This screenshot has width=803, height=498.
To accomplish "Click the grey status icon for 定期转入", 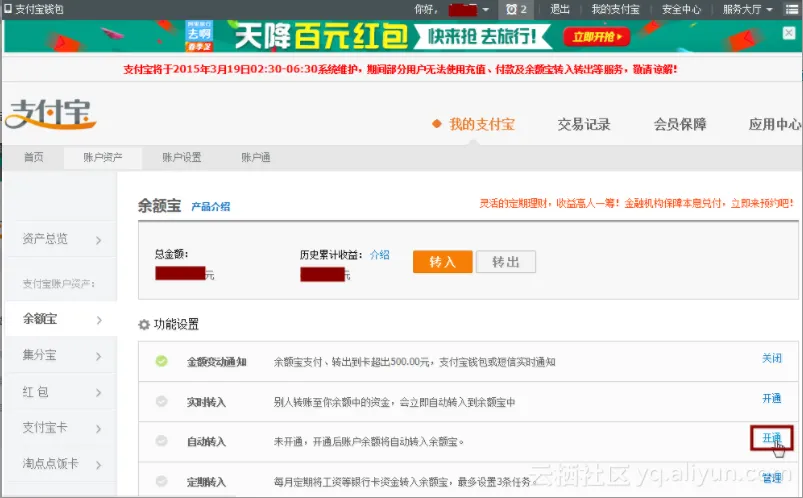I will point(161,481).
